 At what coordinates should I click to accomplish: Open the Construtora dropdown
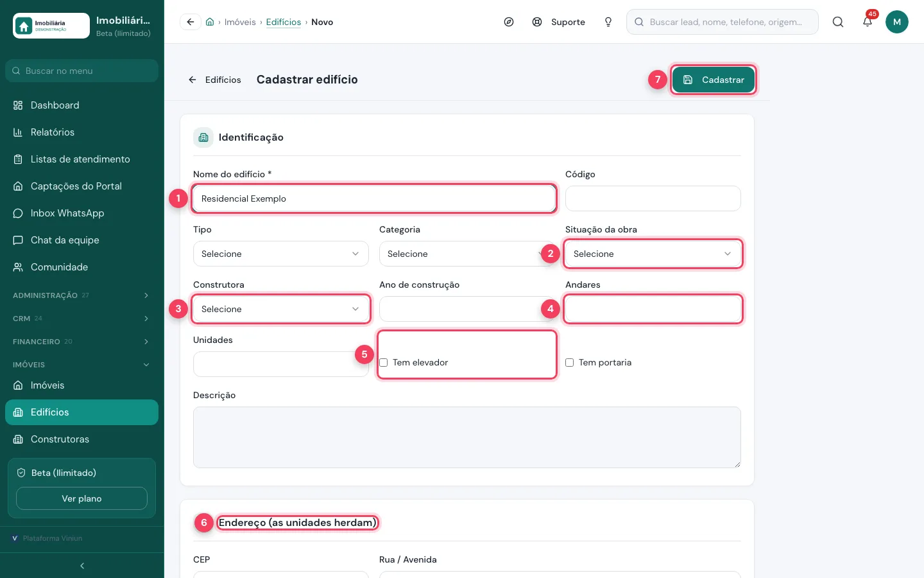[281, 309]
